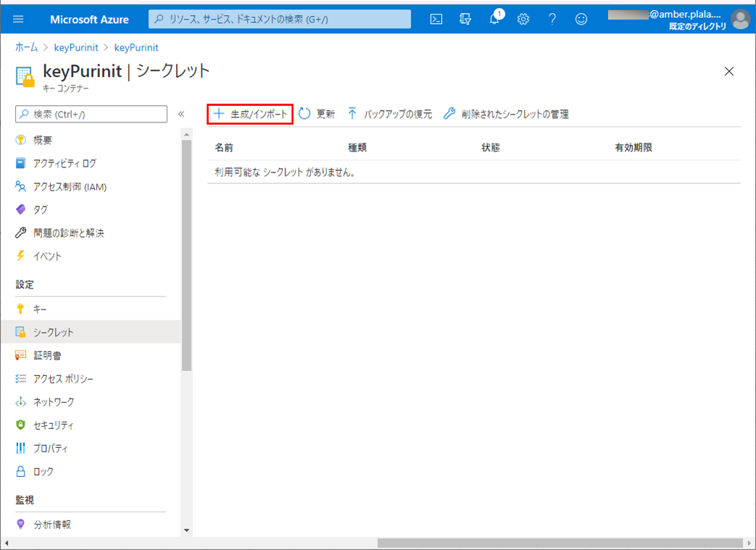
Task: Sort by 名前 column header
Action: (x=224, y=148)
